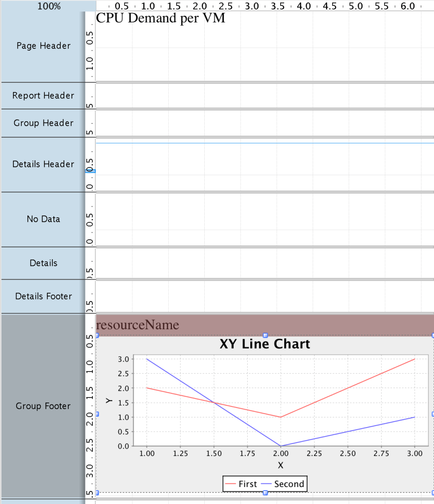Select the resourceName field element

[x=137, y=325]
